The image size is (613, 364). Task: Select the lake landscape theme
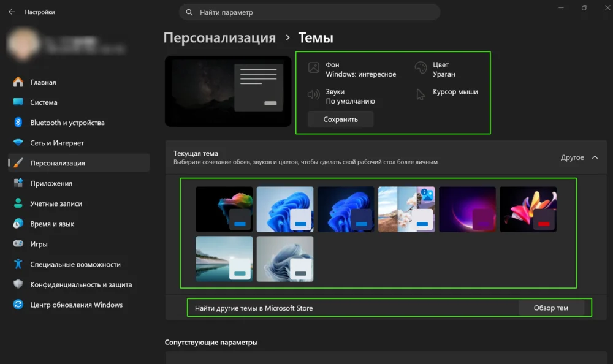pyautogui.click(x=224, y=259)
